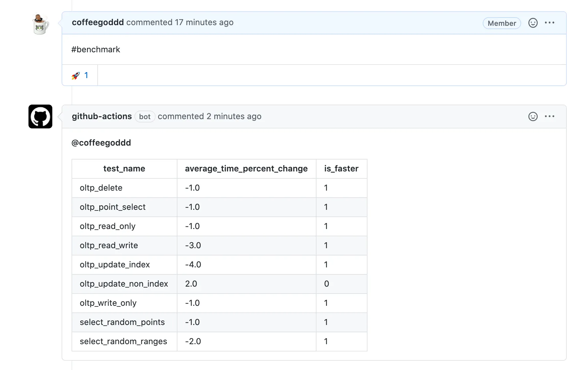Click the github-actions bot avatar
The height and width of the screenshot is (370, 588).
(40, 116)
